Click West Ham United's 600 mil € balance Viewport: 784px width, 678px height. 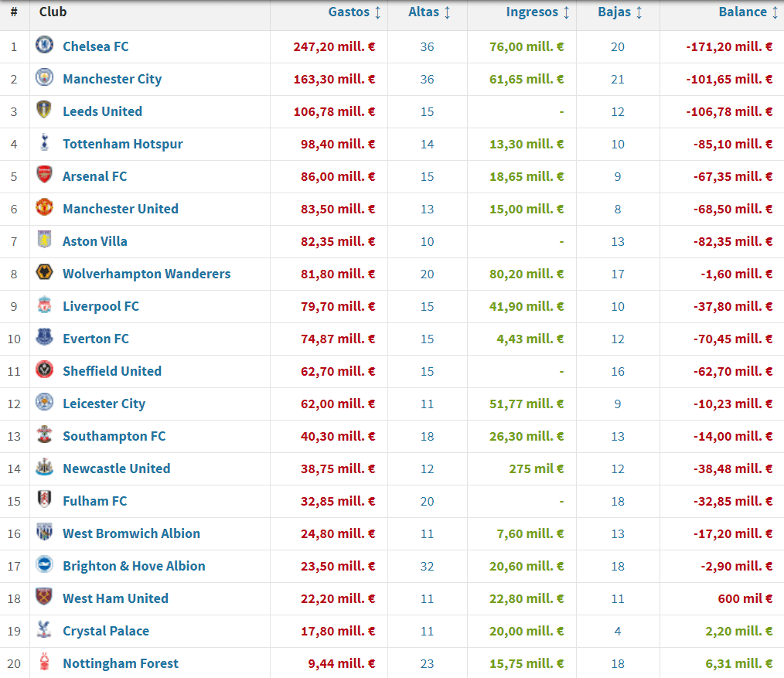tap(745, 598)
